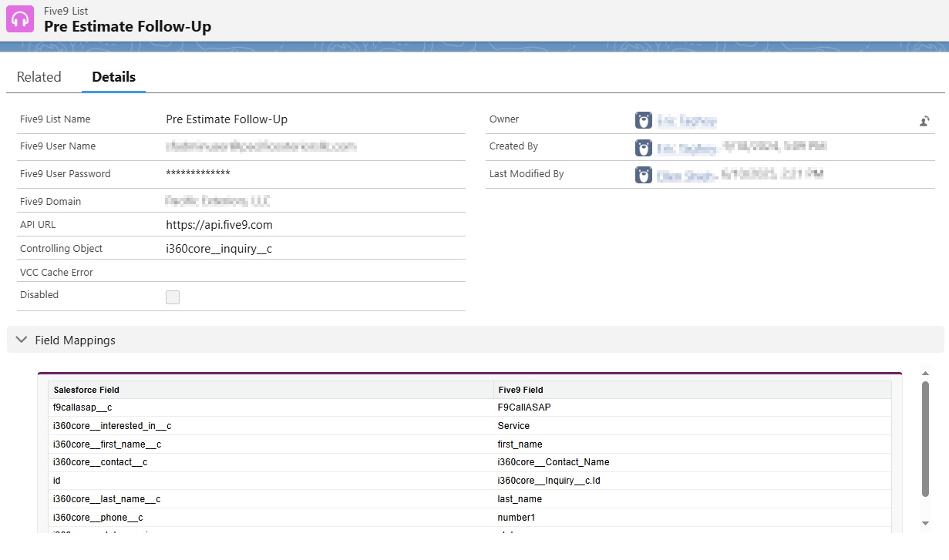Switch to the Related tab
This screenshot has height=560, width=949.
coord(39,77)
